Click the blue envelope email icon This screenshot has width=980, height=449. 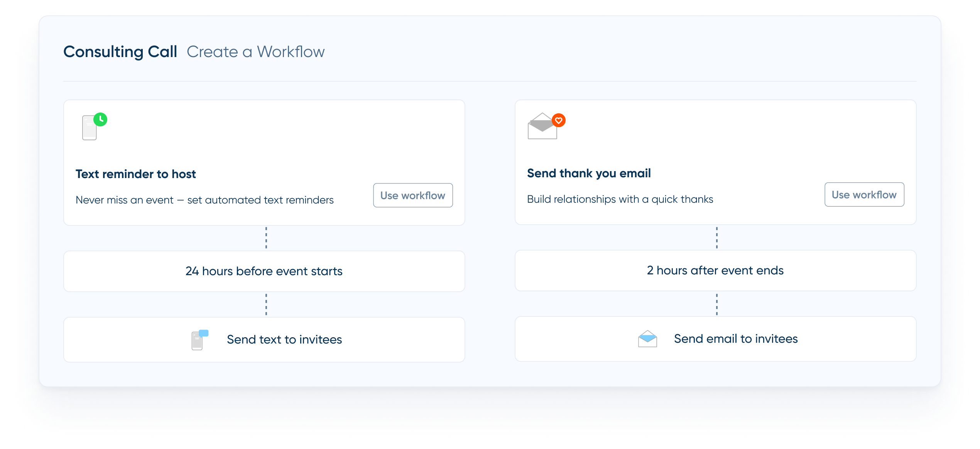click(x=647, y=339)
